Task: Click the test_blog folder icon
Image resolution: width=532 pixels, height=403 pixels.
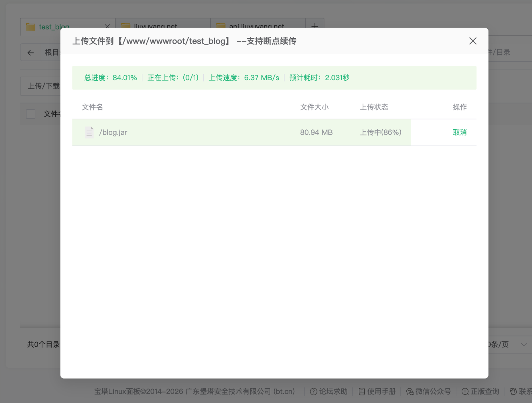Action: pos(31,27)
